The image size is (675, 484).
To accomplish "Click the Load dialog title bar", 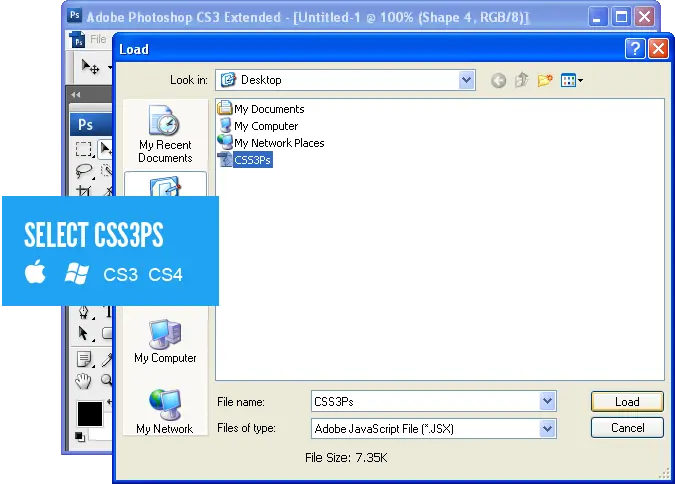I will tap(370, 49).
